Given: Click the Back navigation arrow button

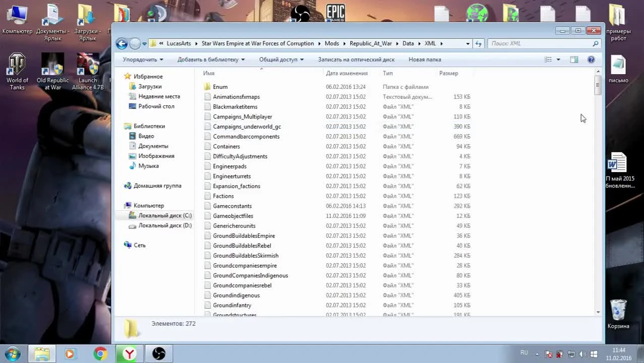Looking at the screenshot, I should [121, 44].
